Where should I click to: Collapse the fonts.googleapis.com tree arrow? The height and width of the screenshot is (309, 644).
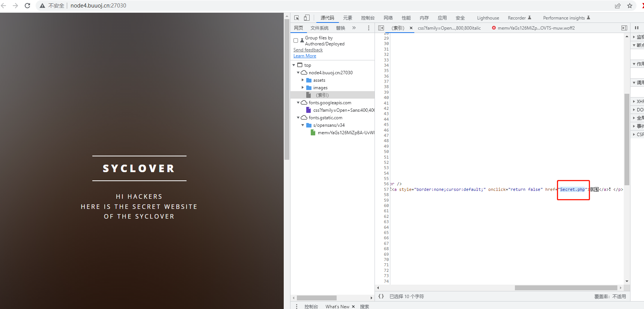pyautogui.click(x=298, y=103)
